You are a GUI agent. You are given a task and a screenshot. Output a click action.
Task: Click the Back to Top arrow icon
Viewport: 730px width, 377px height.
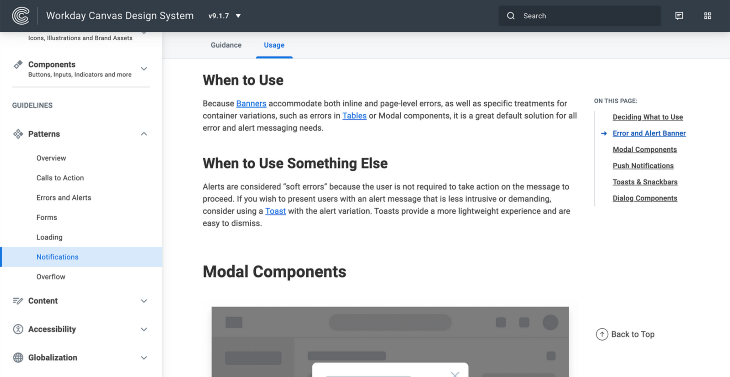pyautogui.click(x=602, y=334)
